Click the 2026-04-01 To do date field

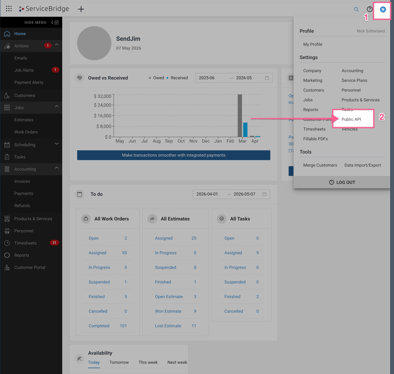pos(207,194)
